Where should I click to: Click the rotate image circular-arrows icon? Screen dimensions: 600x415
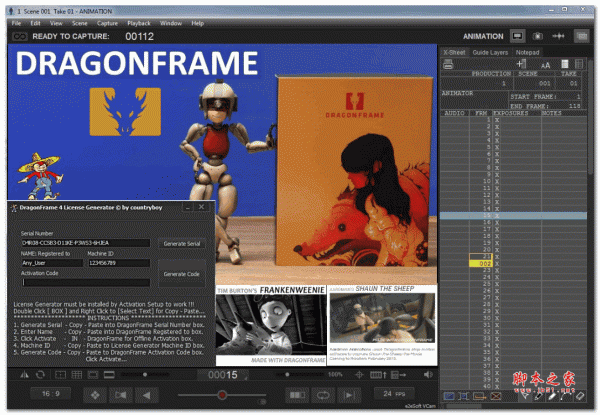40,375
